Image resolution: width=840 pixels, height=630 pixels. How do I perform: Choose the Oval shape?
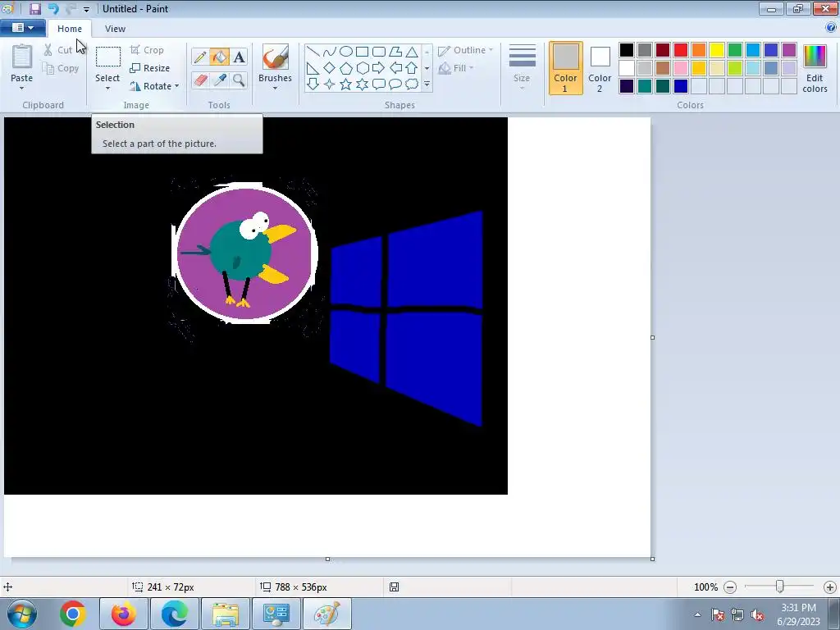click(x=346, y=52)
